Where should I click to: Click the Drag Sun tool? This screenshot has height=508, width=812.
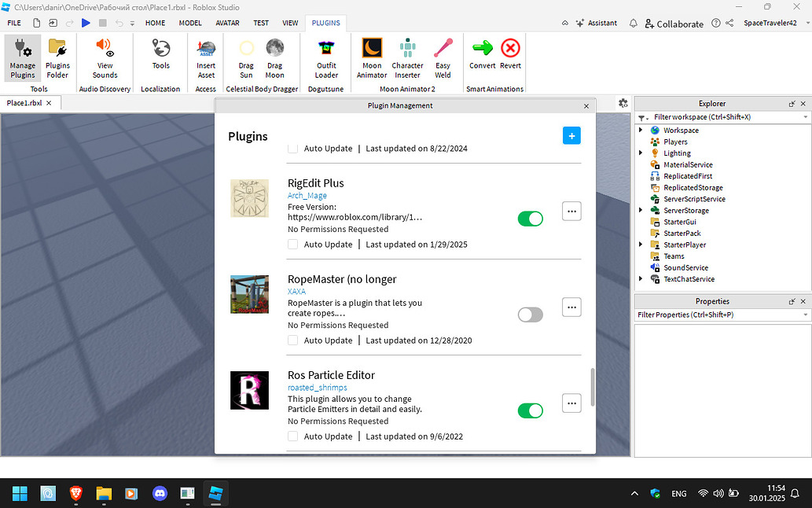pos(246,57)
